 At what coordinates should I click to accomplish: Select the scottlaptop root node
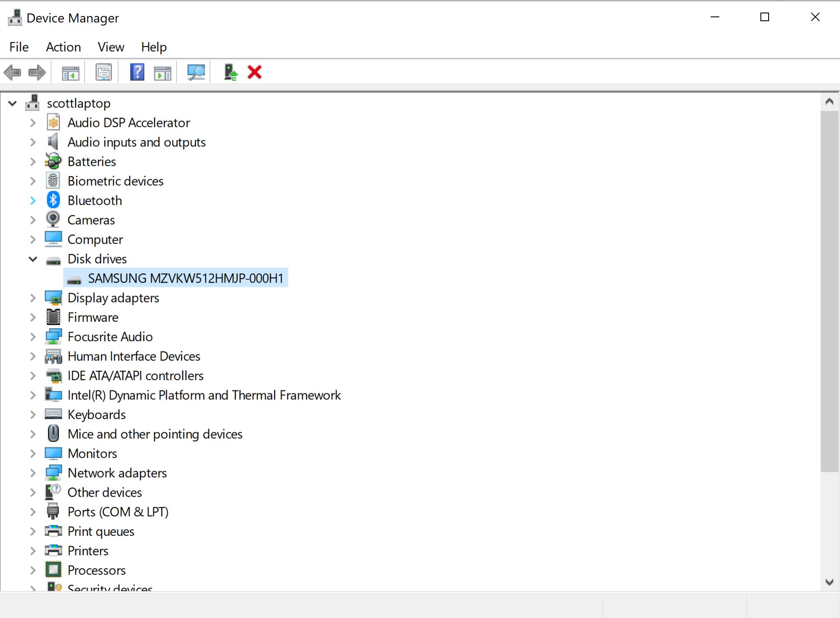pos(78,103)
